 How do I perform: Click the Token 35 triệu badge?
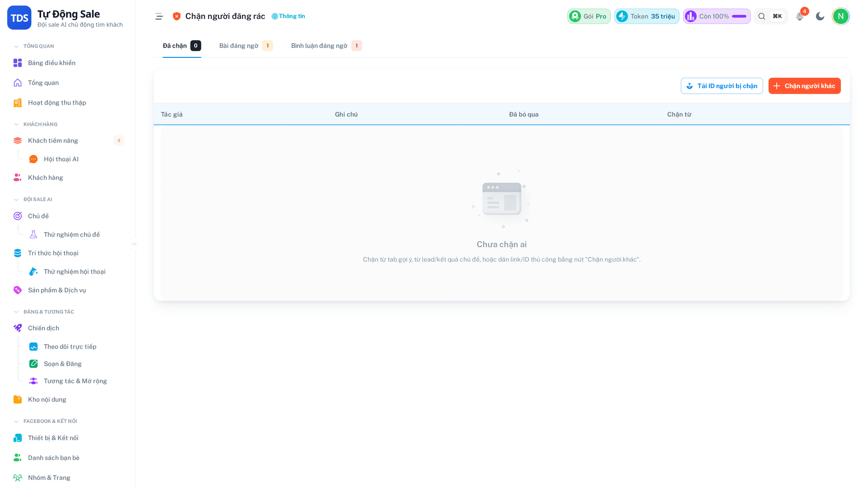[646, 16]
